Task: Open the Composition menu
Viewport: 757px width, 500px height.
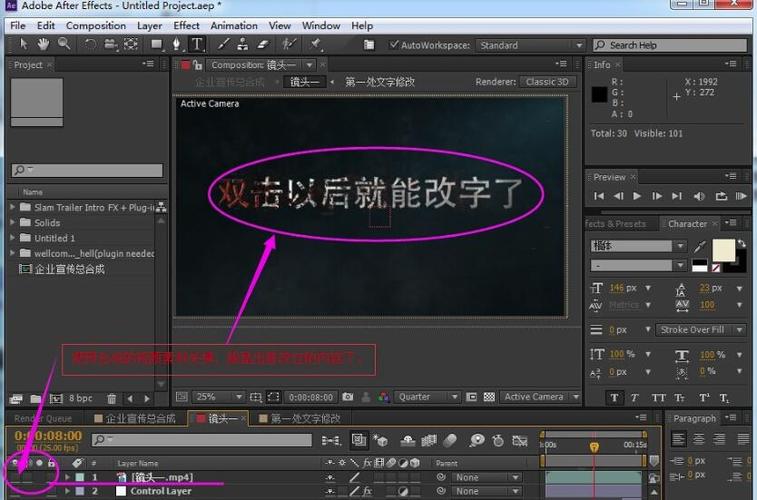Action: (96, 26)
